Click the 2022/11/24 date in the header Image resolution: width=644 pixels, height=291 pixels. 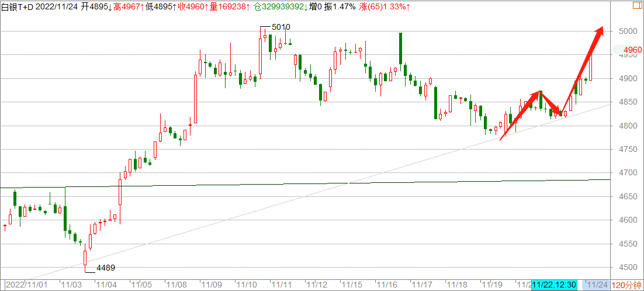(56, 7)
